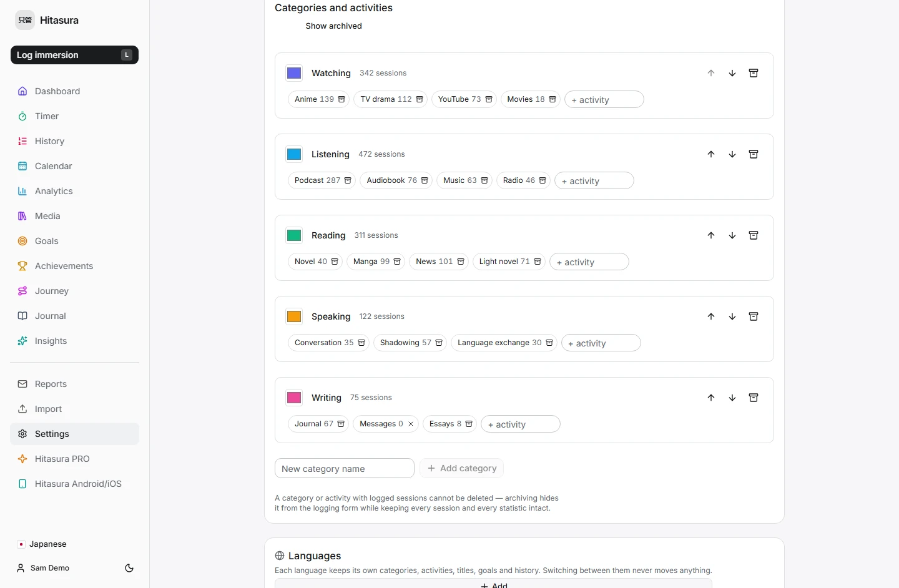Viewport: 899px width, 588px height.
Task: Archive the Reading category
Action: pos(754,235)
